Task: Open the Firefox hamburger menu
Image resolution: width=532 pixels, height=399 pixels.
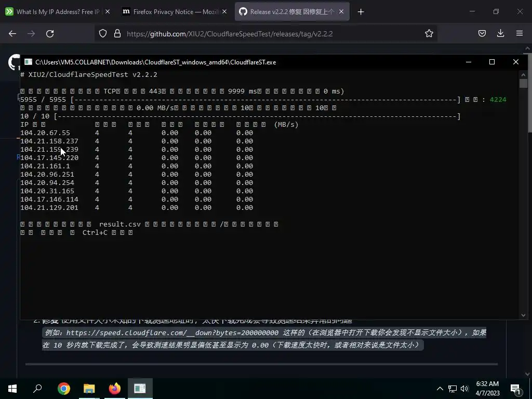Action: click(x=520, y=33)
